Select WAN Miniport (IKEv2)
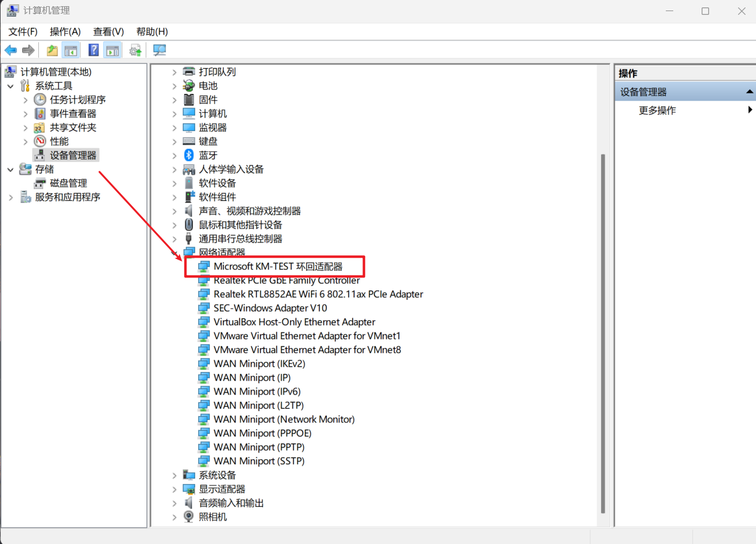Image resolution: width=756 pixels, height=544 pixels. pos(259,363)
